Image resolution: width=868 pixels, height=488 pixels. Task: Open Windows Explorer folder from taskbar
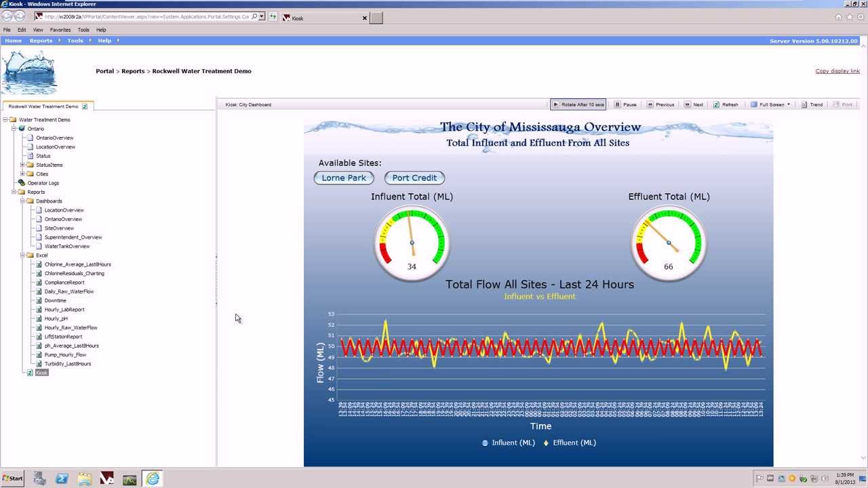tap(85, 479)
